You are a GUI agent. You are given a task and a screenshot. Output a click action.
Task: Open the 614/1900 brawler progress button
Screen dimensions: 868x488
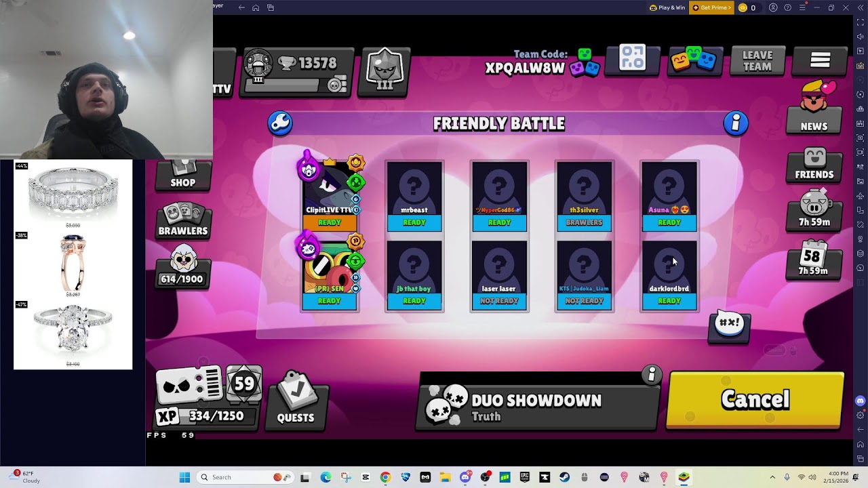coord(182,268)
